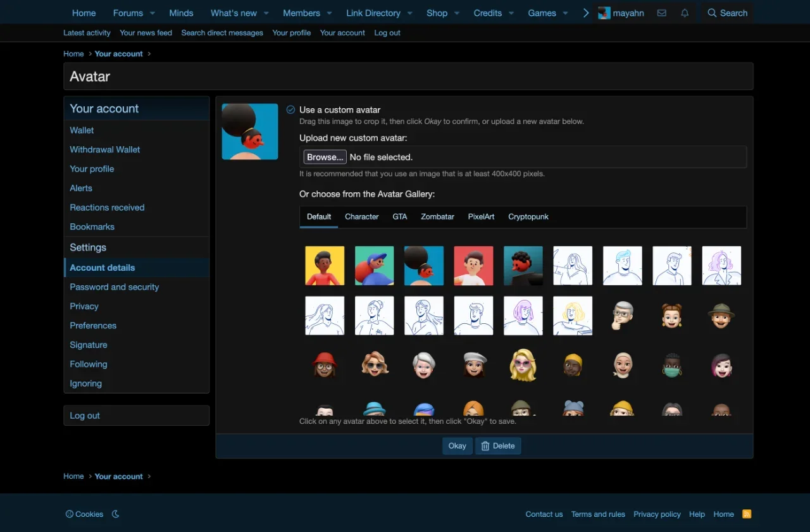810x532 pixels.
Task: Click the search magnifier icon
Action: pyautogui.click(x=713, y=13)
